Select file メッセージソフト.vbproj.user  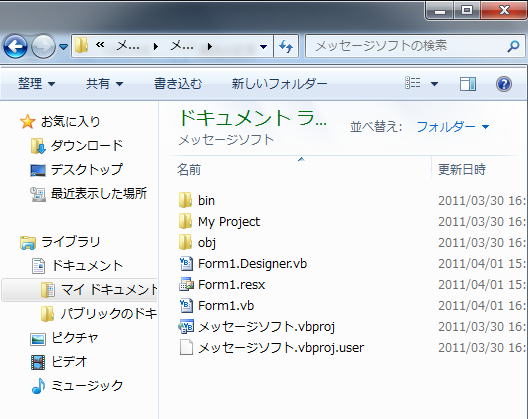coord(281,348)
